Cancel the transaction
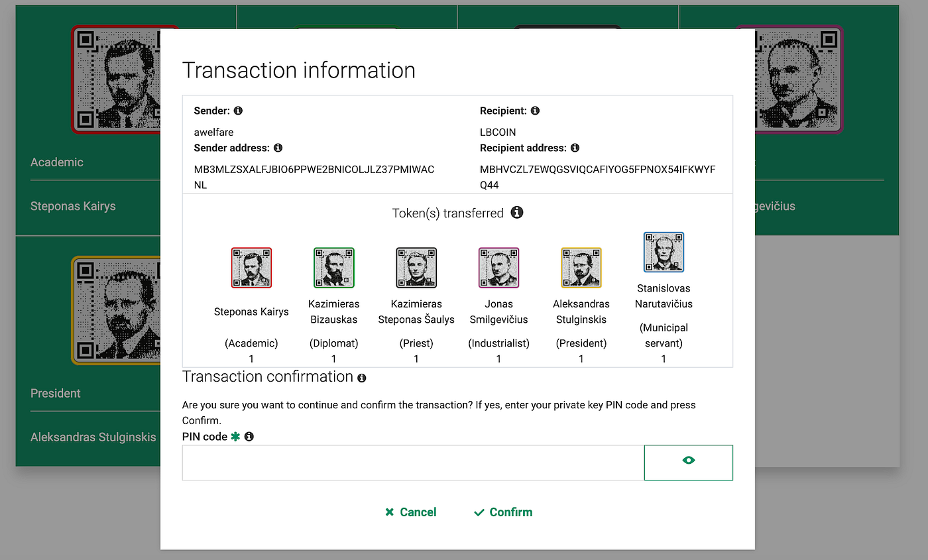The height and width of the screenshot is (560, 928). tap(411, 512)
